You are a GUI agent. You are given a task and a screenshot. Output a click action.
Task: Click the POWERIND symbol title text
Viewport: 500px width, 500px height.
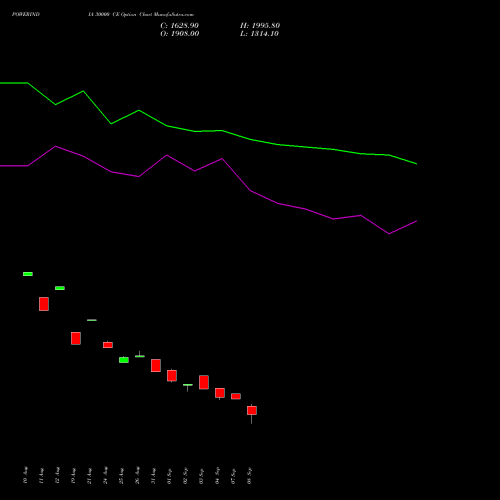click(x=26, y=14)
